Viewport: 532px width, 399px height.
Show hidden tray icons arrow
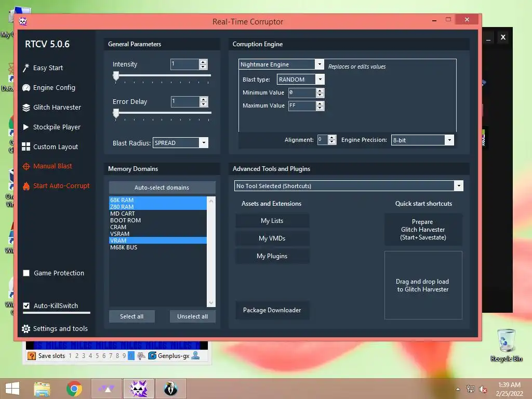[x=458, y=389]
